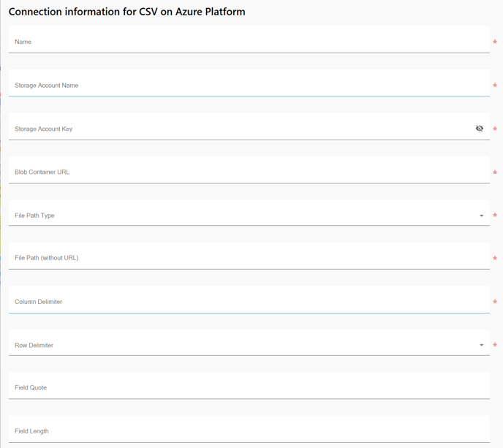This screenshot has height=448, width=503.
Task: Click the required asterisk beside Blob Container URL
Action: 495,172
